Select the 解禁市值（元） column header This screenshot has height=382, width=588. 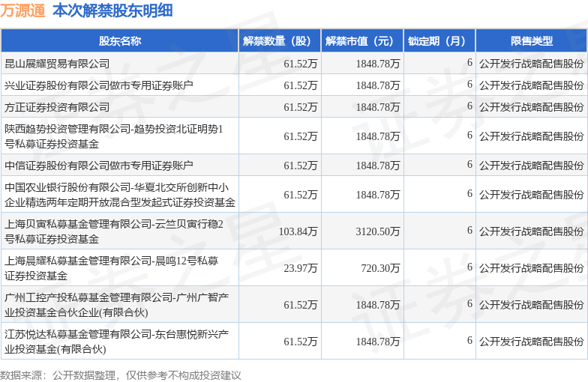(362, 40)
